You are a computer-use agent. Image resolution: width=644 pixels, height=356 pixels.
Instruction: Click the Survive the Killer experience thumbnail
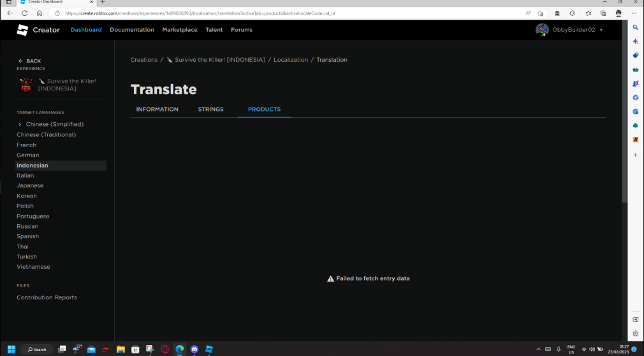tap(26, 85)
